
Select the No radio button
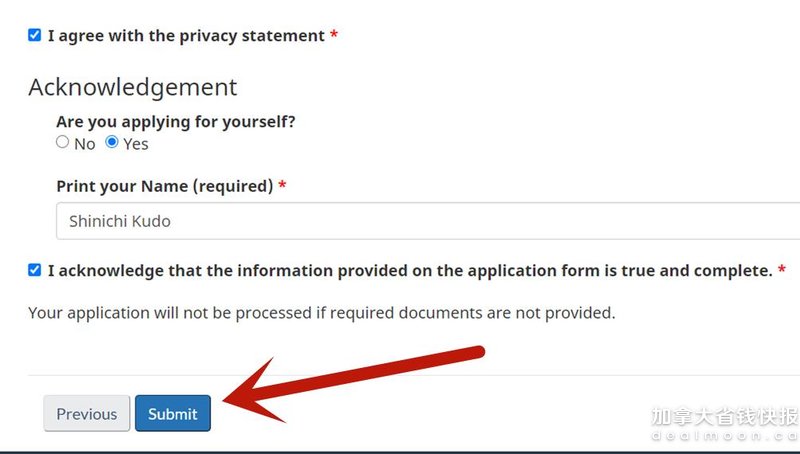pos(63,143)
